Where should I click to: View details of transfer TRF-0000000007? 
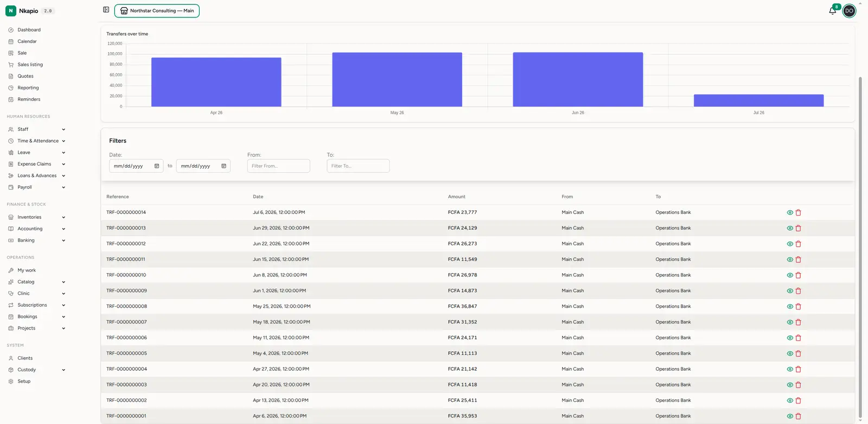coord(790,322)
